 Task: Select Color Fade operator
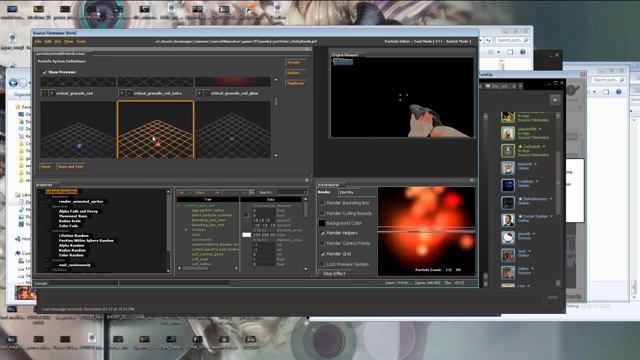[69, 226]
